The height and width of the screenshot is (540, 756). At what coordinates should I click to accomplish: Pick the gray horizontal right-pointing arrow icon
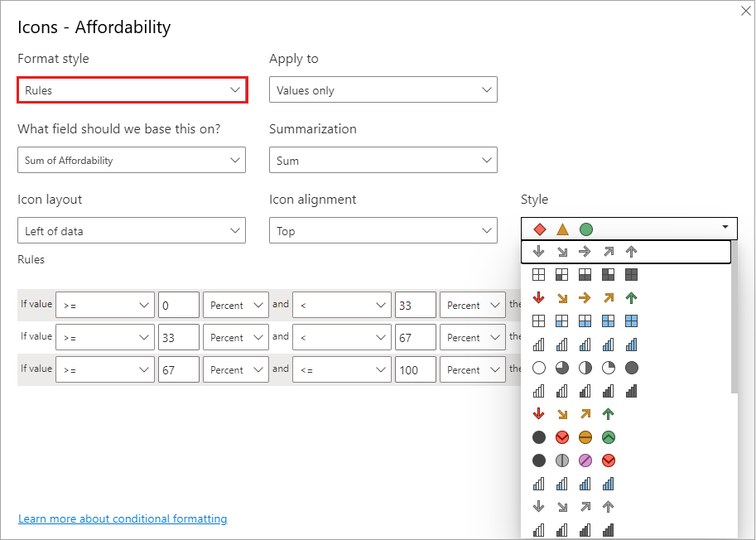click(x=585, y=252)
